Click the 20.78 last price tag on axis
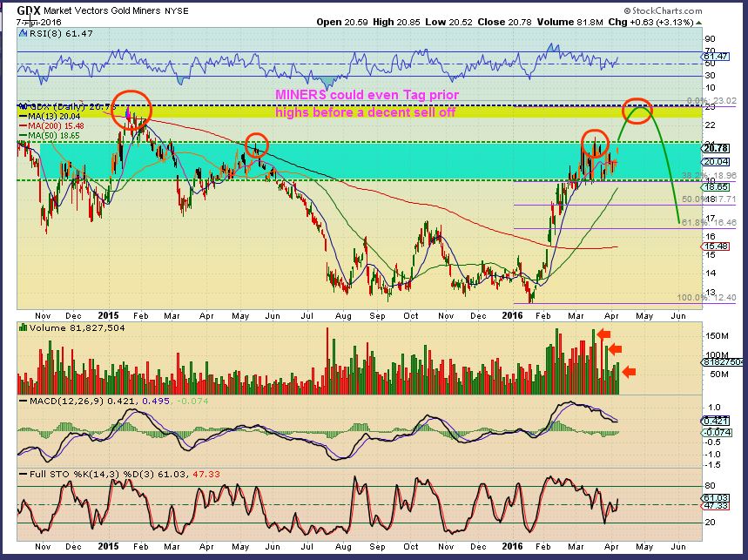 (716, 148)
